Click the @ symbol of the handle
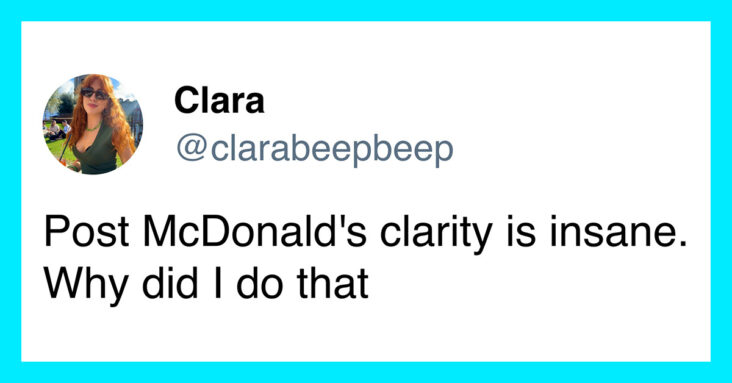This screenshot has height=383, width=732. click(191, 150)
